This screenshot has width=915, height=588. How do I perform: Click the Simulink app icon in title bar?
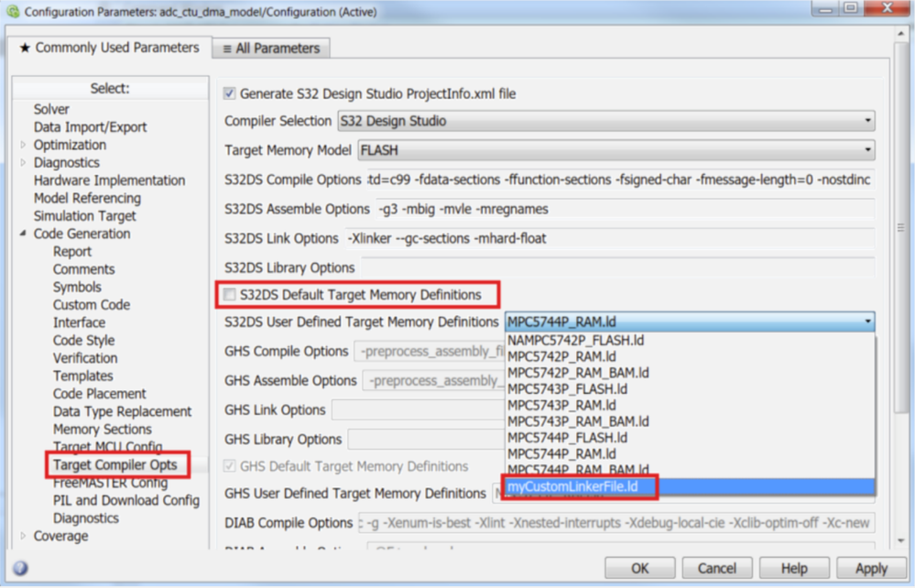coord(13,12)
